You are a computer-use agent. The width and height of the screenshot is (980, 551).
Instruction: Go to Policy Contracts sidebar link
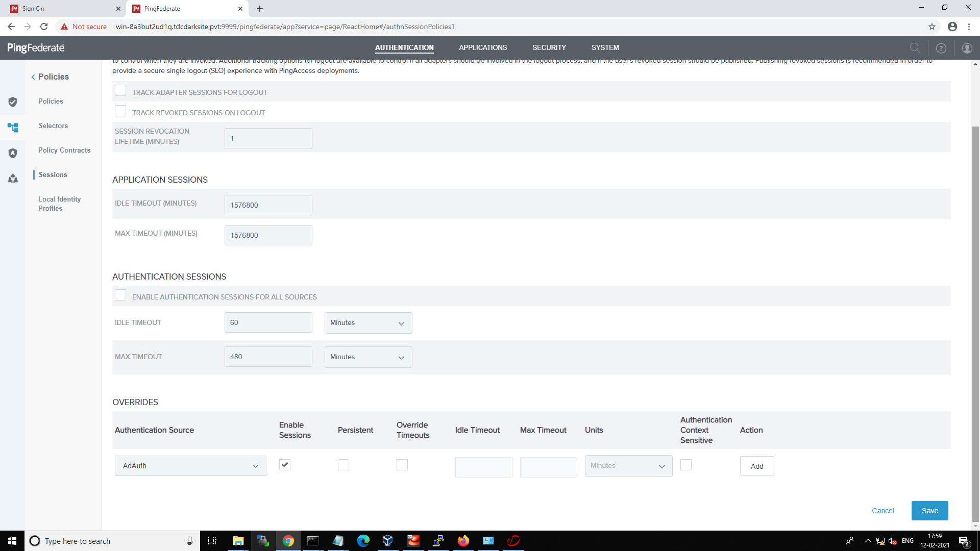[x=64, y=150]
